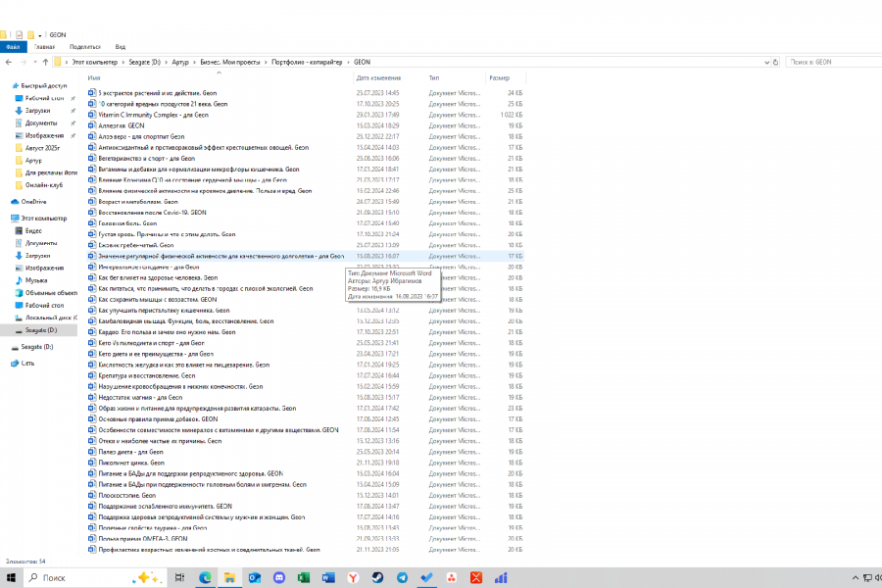Click the Поиск в: GEON search field
This screenshot has width=882, height=588.
click(834, 62)
